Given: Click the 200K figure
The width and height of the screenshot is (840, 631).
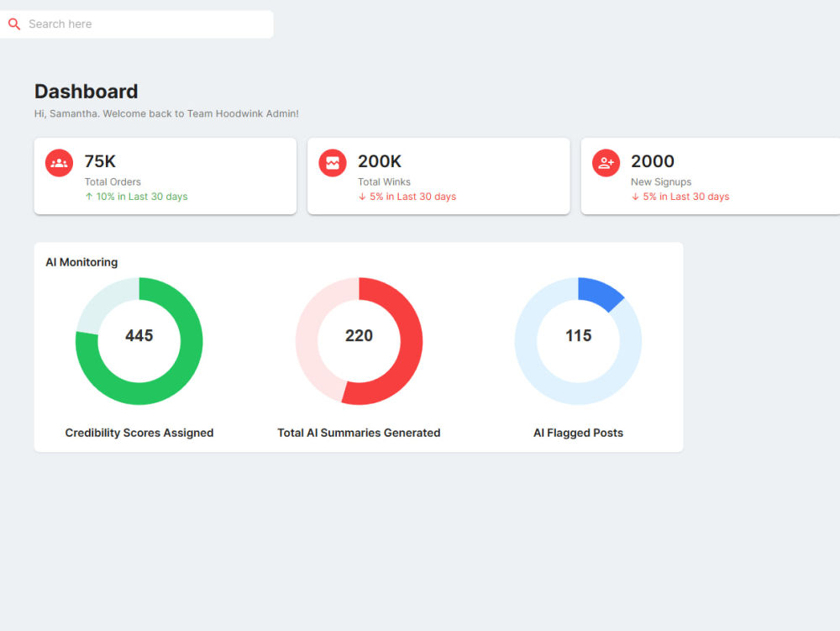Looking at the screenshot, I should (380, 161).
